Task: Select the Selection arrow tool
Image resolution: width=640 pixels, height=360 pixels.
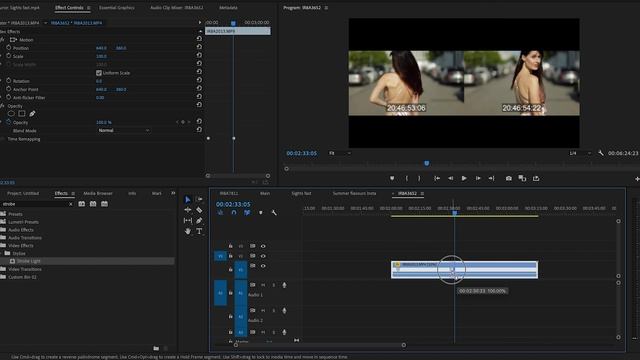Action: (x=187, y=200)
